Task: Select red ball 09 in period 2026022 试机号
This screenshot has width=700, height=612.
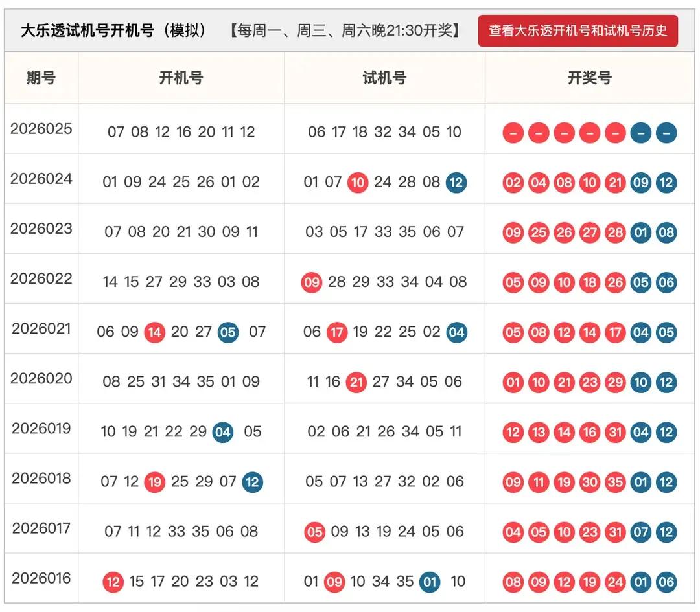Action: tap(312, 282)
